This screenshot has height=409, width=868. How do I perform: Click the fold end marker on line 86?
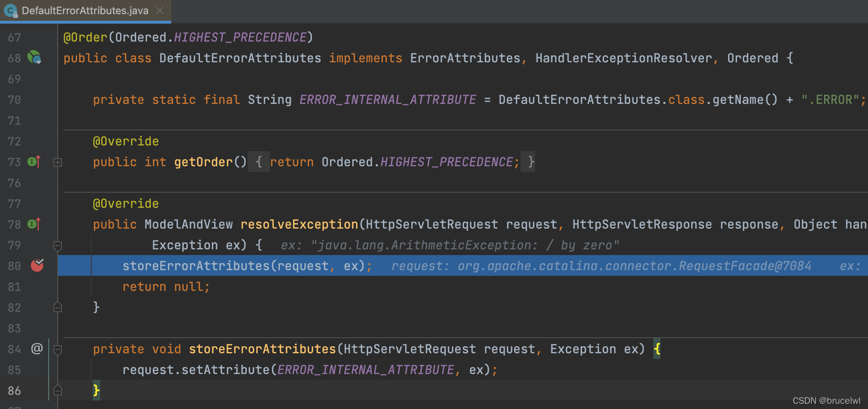pyautogui.click(x=58, y=391)
